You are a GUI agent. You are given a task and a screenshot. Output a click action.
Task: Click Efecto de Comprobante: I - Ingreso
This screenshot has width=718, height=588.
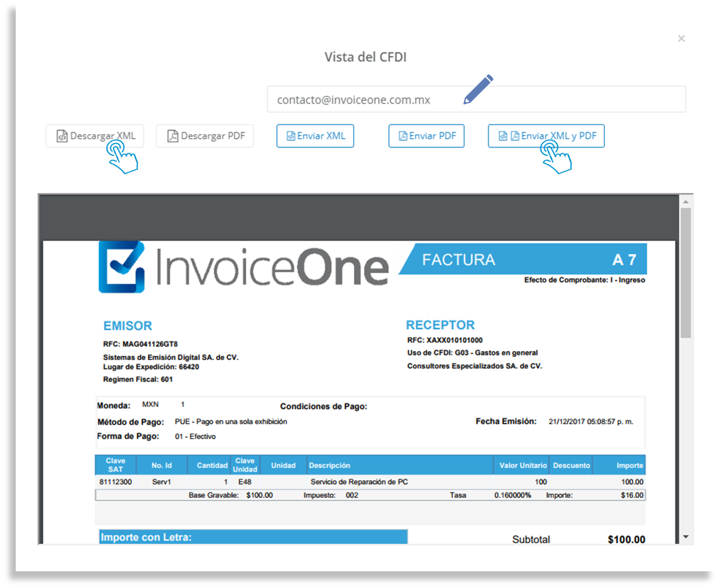[x=585, y=280]
